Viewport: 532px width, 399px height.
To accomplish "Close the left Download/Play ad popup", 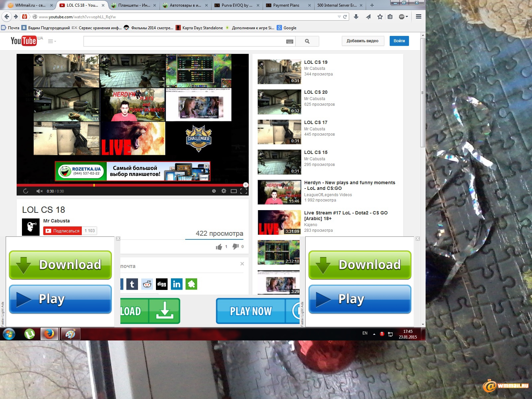I will [118, 239].
